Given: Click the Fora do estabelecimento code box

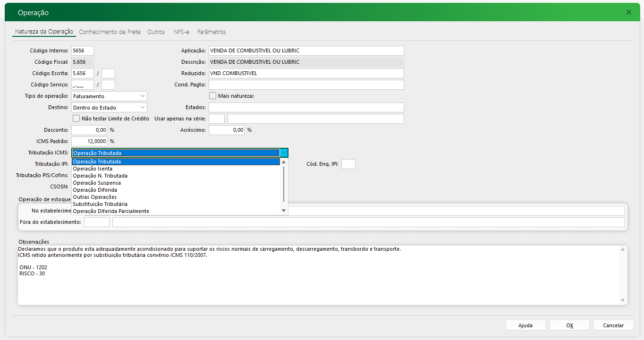Looking at the screenshot, I should pyautogui.click(x=97, y=222).
